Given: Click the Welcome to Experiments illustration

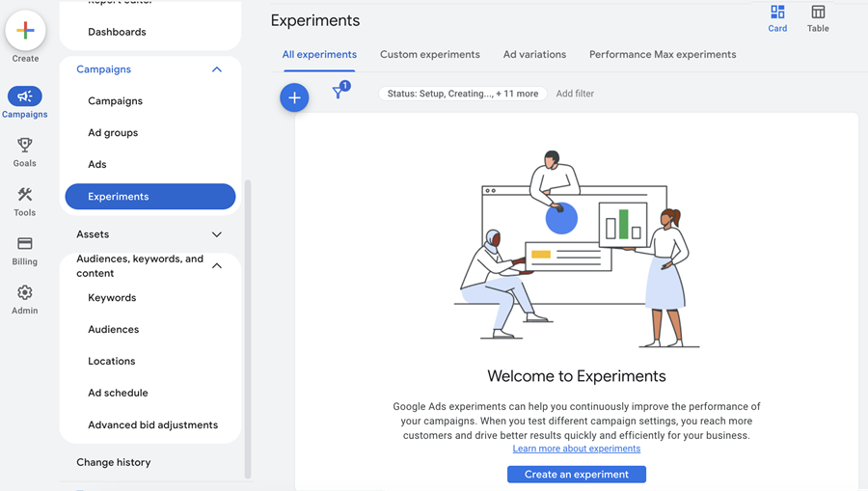Looking at the screenshot, I should point(577,249).
